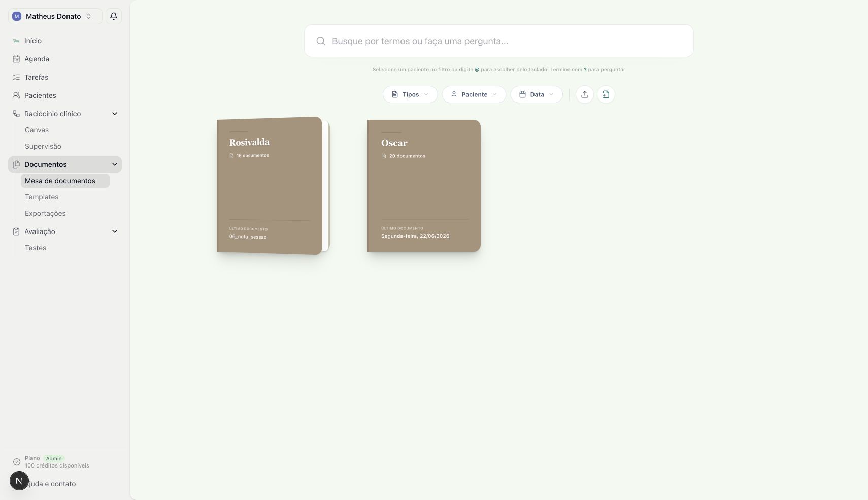Click the Documentos menu label
The width and height of the screenshot is (868, 500).
click(46, 164)
